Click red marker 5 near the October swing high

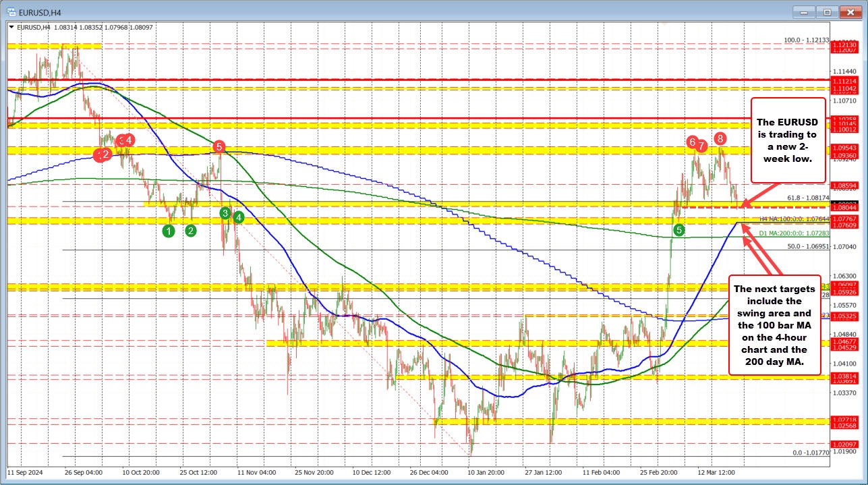point(219,148)
